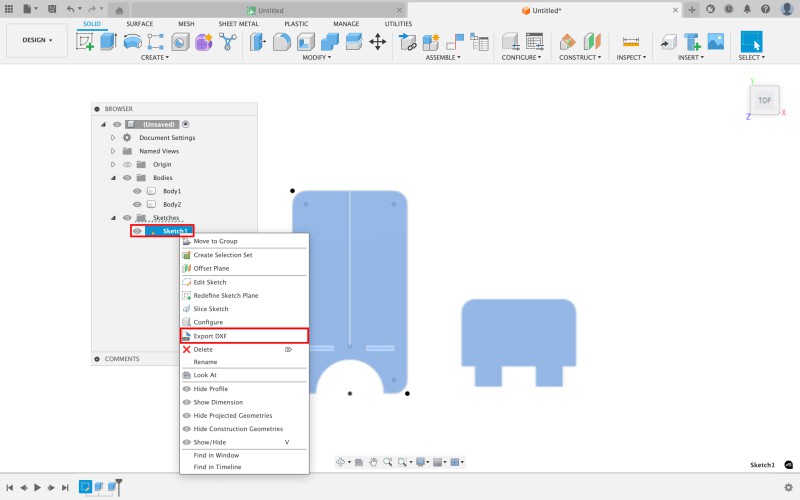Click the Pan hand navigation icon

[373, 462]
